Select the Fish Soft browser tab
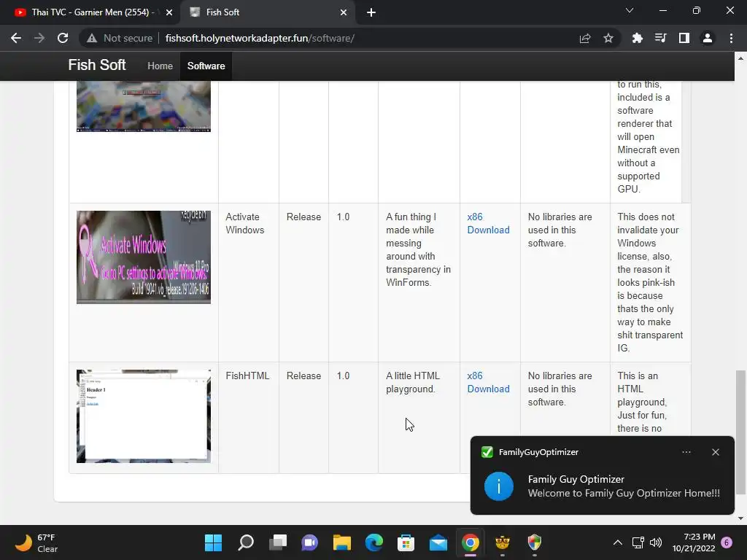747x560 pixels. tap(268, 12)
